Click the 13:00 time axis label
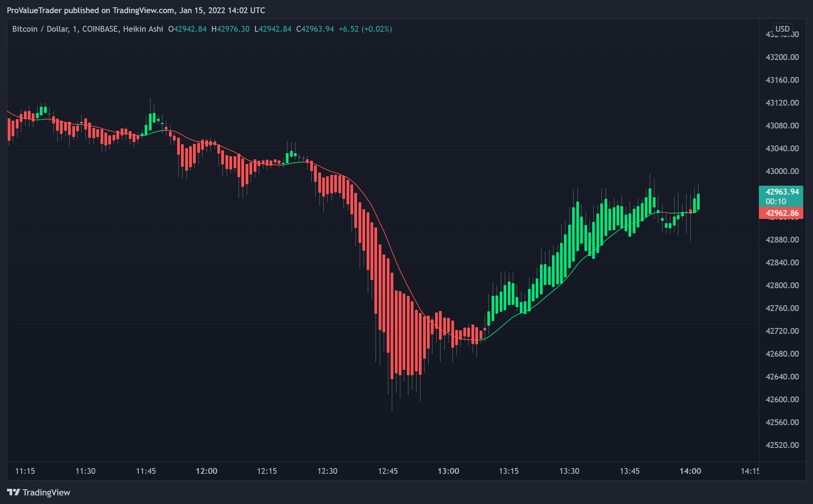 pyautogui.click(x=448, y=471)
